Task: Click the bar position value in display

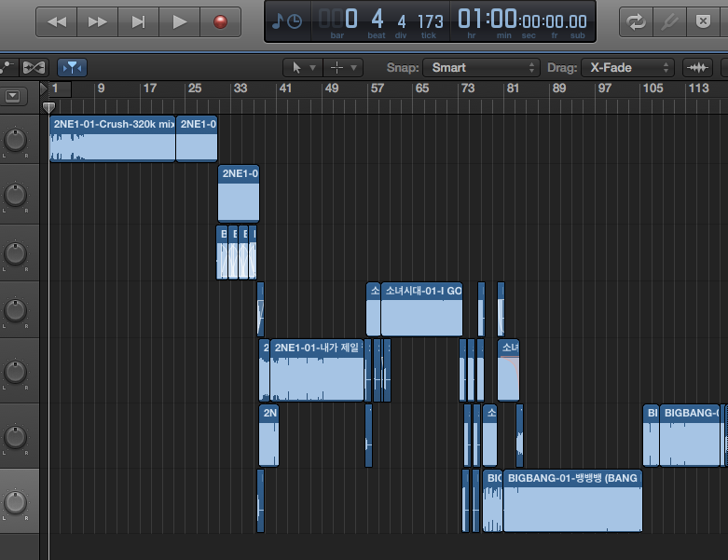Action: [339, 20]
